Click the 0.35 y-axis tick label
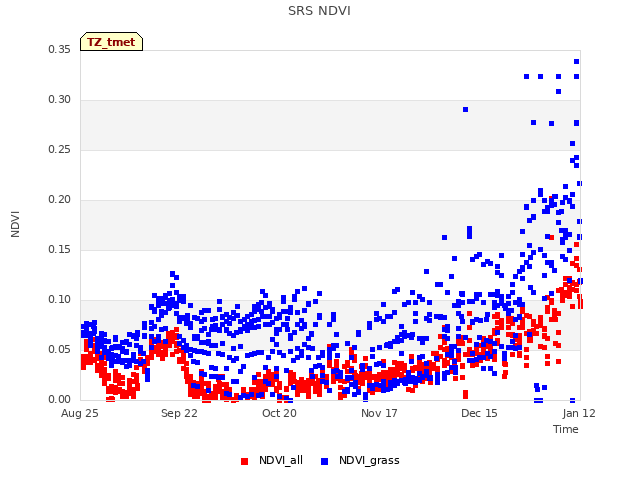640x480 pixels. click(x=60, y=50)
